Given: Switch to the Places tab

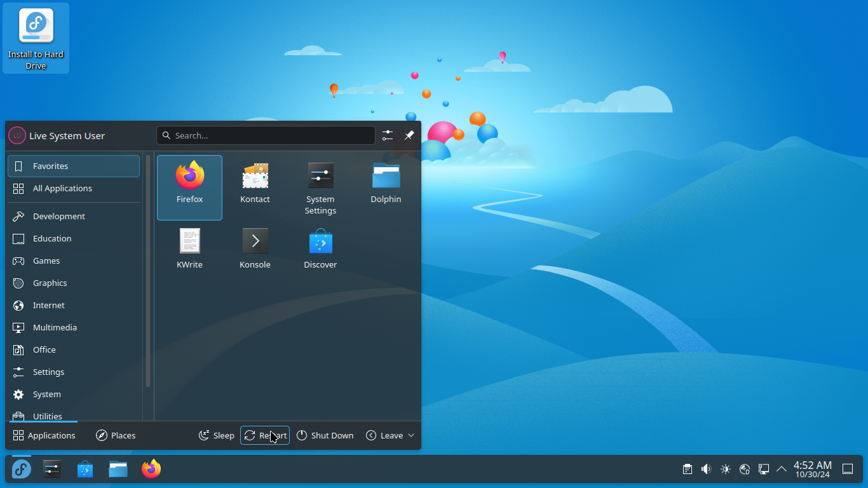Looking at the screenshot, I should click(116, 435).
